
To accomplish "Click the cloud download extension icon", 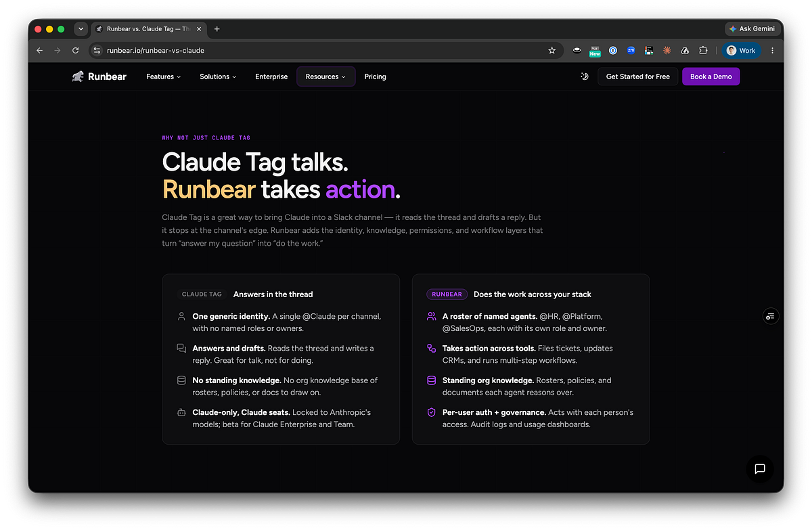I will (685, 50).
